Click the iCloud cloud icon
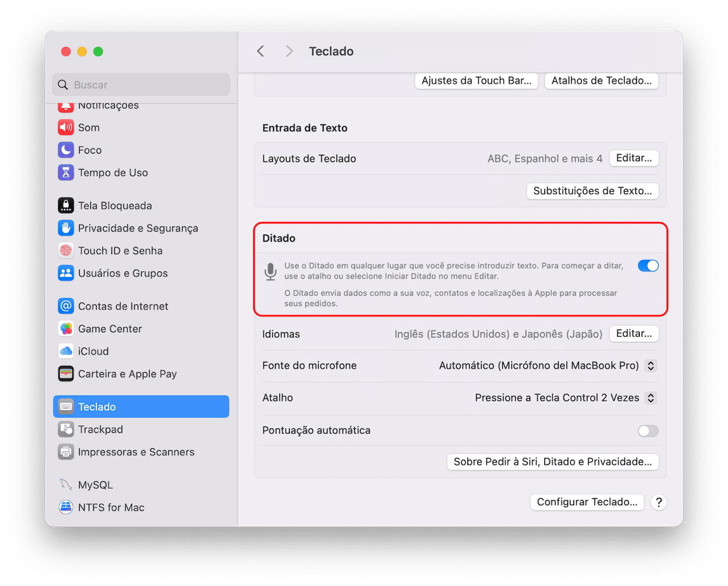Viewport: 728px width, 586px height. [x=66, y=351]
